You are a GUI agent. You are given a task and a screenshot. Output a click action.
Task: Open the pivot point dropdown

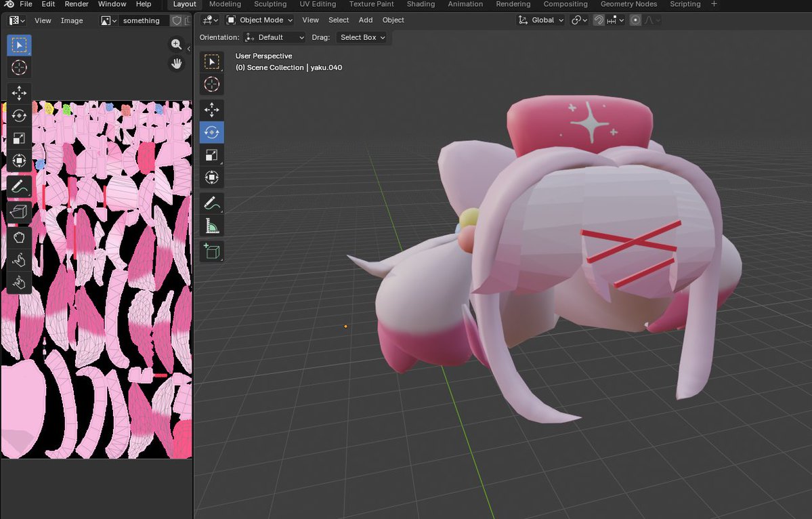point(579,20)
